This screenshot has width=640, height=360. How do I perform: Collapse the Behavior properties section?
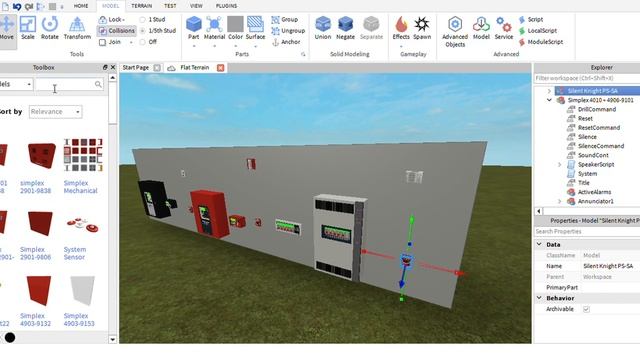point(539,298)
